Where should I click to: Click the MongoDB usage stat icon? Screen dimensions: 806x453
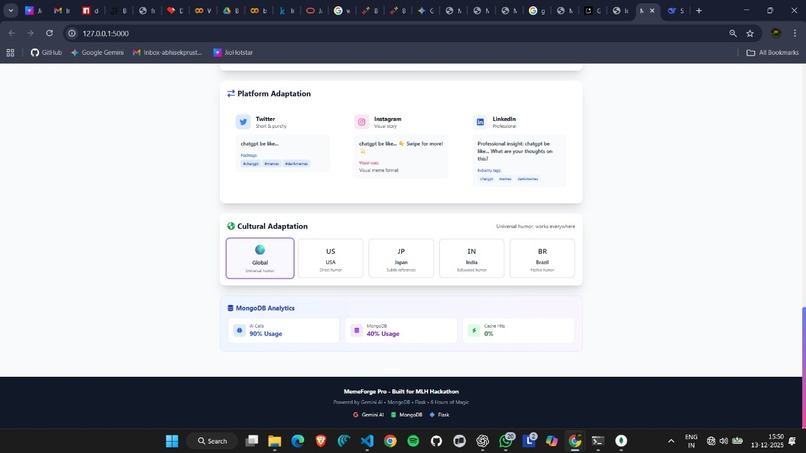(x=357, y=330)
